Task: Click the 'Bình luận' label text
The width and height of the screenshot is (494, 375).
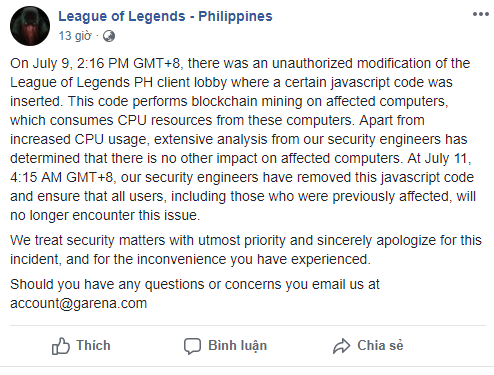Action: pyautogui.click(x=238, y=346)
